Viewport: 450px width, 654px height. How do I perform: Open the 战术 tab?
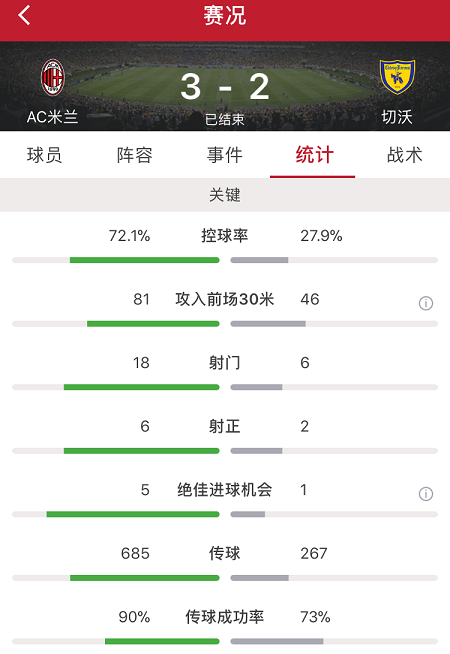coord(405,155)
